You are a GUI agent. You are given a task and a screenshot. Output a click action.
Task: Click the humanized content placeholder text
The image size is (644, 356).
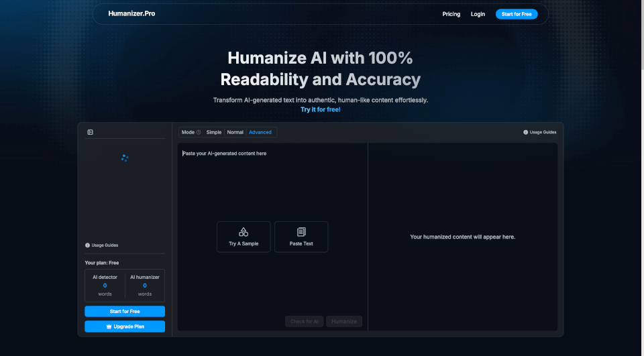point(462,237)
